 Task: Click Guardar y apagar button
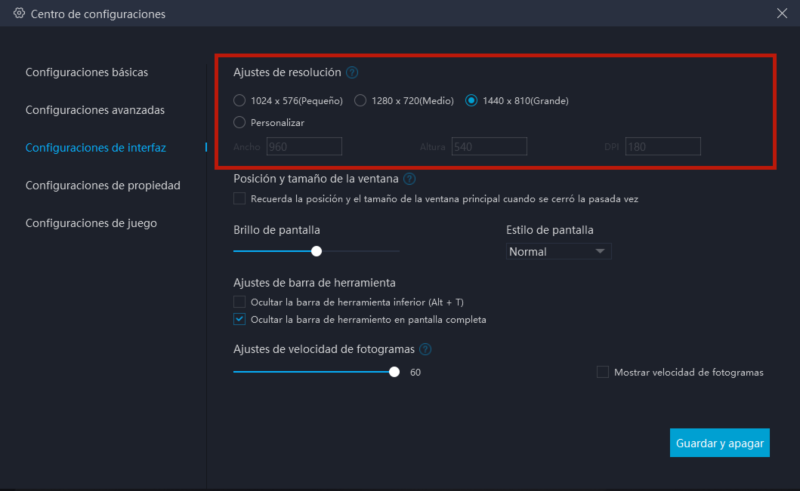click(720, 442)
